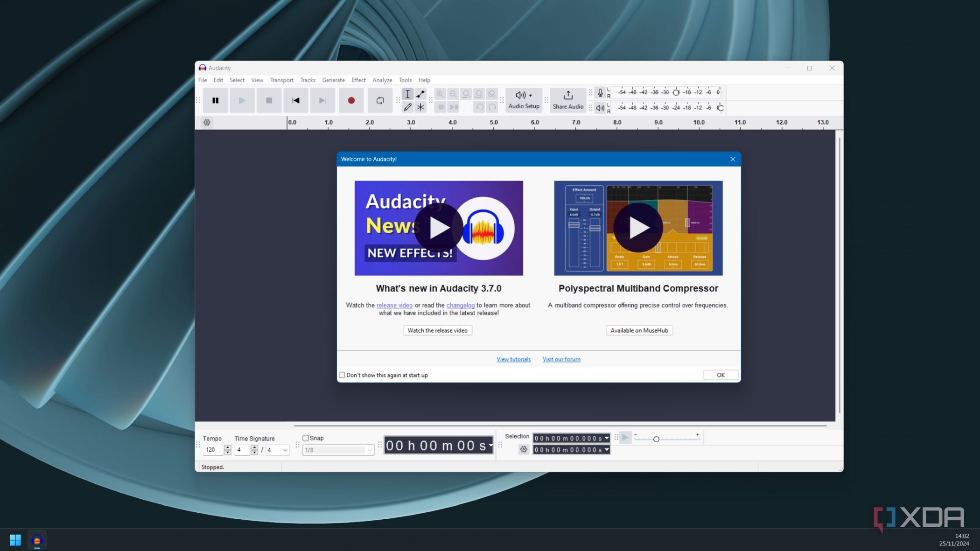Click the Share Audio button
The image size is (980, 551).
pyautogui.click(x=568, y=100)
